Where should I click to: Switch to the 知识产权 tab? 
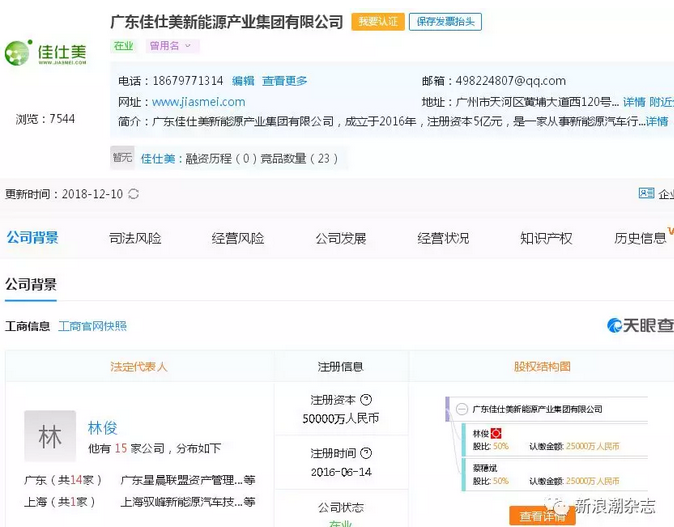[546, 238]
